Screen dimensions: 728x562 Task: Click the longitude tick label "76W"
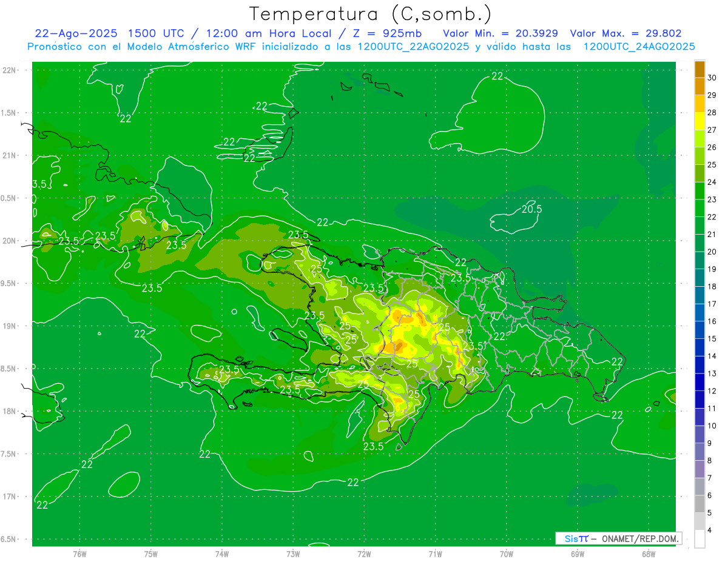click(79, 554)
